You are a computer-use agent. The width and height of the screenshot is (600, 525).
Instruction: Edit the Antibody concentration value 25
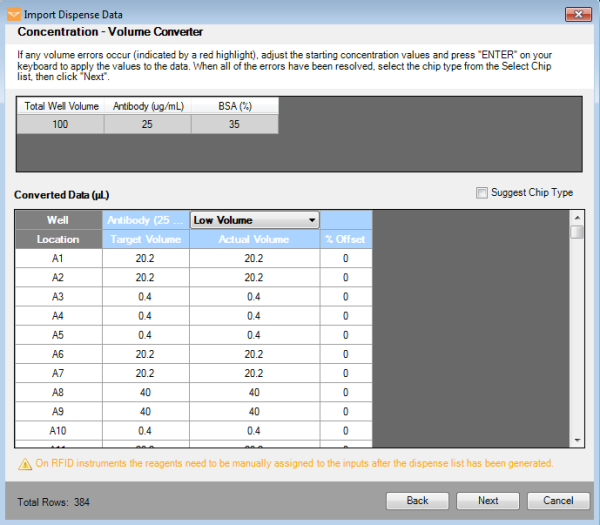[x=147, y=124]
